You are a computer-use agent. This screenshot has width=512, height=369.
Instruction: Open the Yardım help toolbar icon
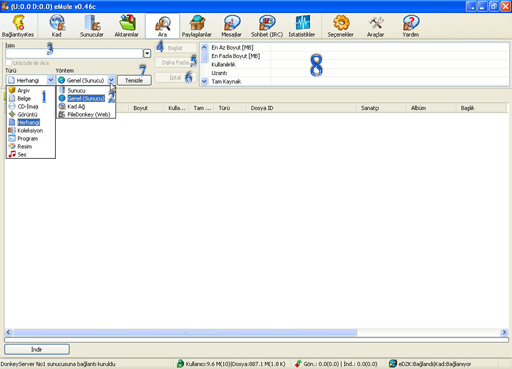pyautogui.click(x=411, y=26)
